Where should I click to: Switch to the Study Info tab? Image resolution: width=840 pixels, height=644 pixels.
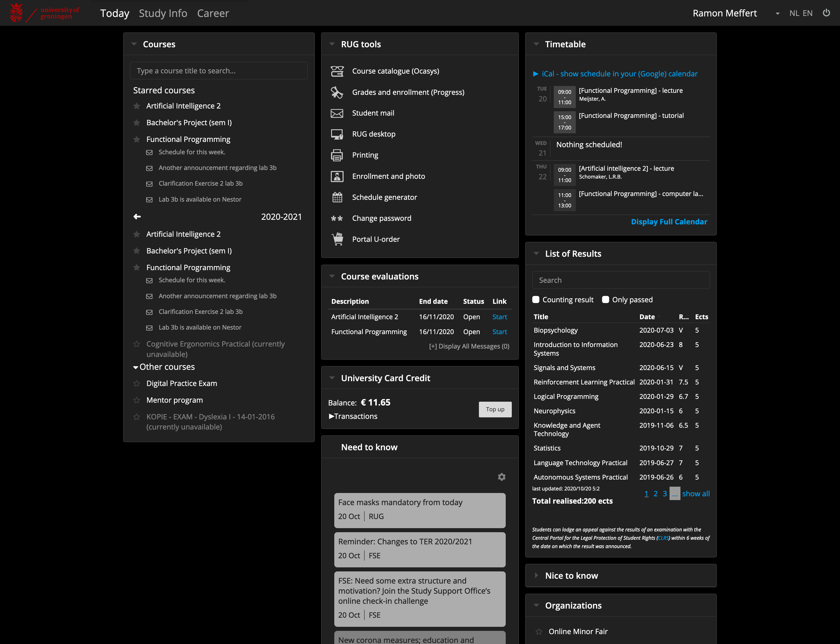coord(163,13)
